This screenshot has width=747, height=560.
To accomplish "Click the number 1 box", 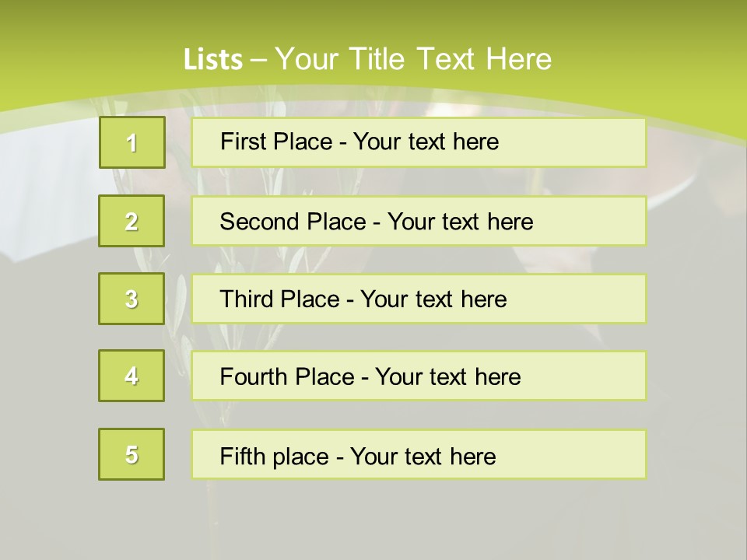I will (132, 142).
